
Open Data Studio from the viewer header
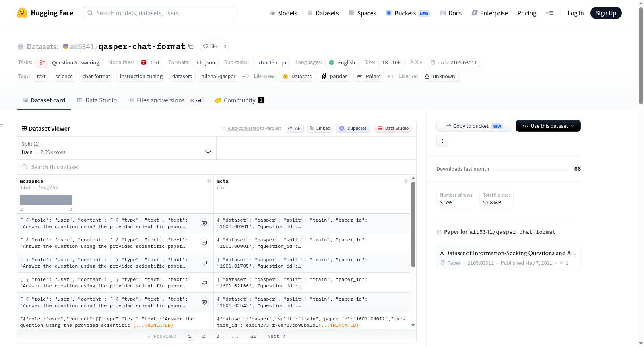[x=393, y=128]
